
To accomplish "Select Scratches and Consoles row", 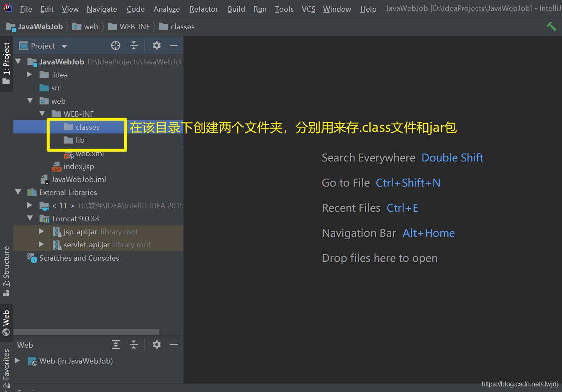I will pos(98,258).
